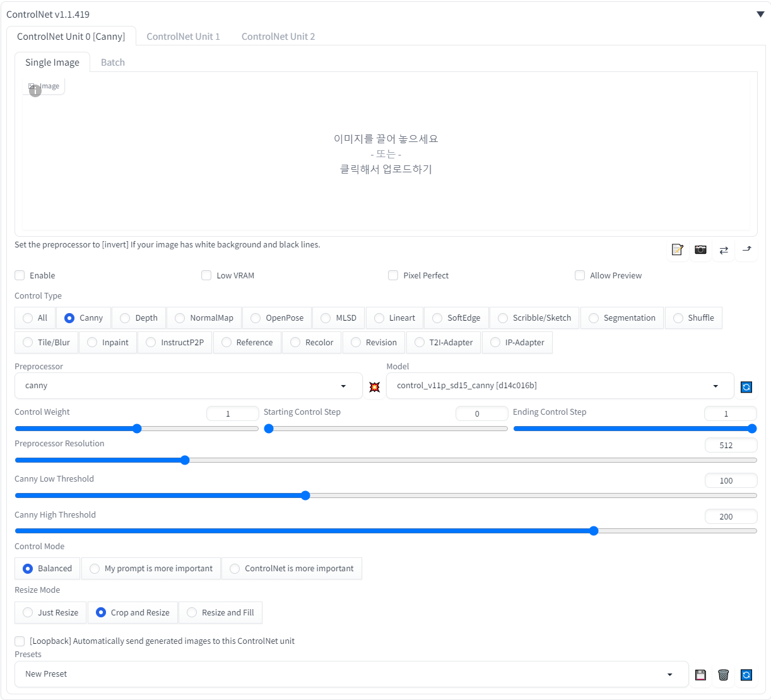Click the Control Weight value field
Viewport: 771px width, 700px height.
click(233, 413)
